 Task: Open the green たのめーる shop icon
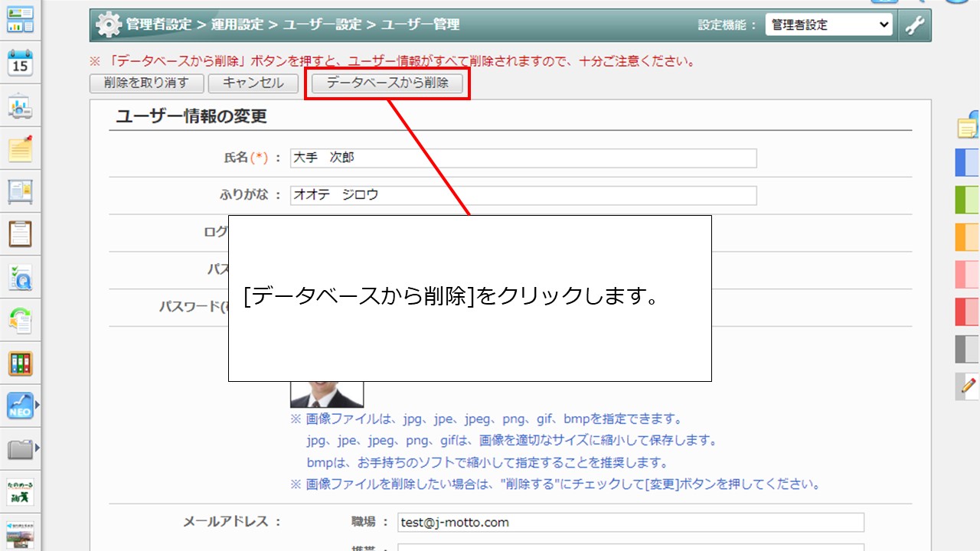coord(20,491)
